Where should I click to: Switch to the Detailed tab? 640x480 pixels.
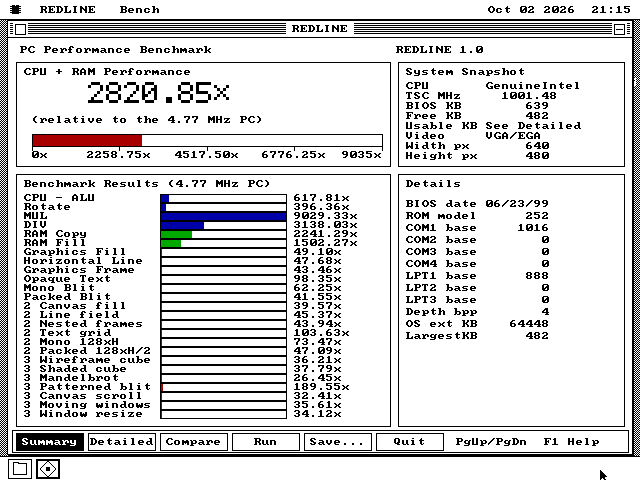click(122, 442)
